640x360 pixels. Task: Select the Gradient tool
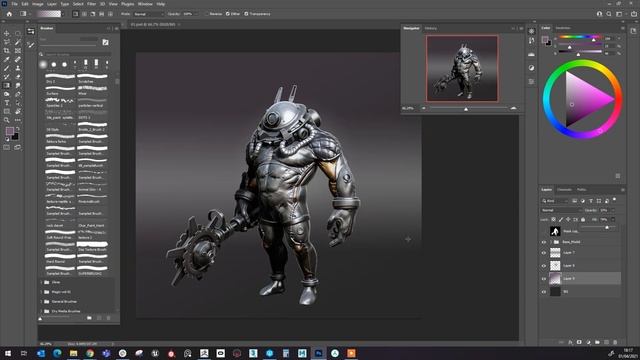point(7,85)
